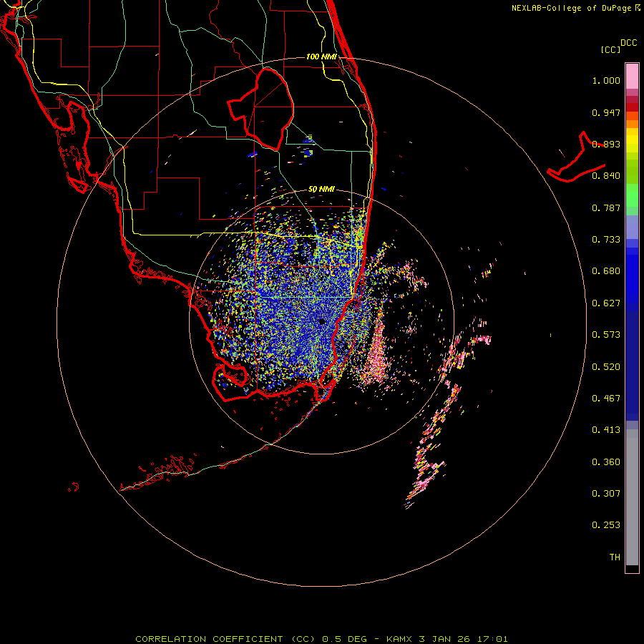The width and height of the screenshot is (644, 644).
Task: Click the 100 NMI range ring label
Action: (321, 57)
